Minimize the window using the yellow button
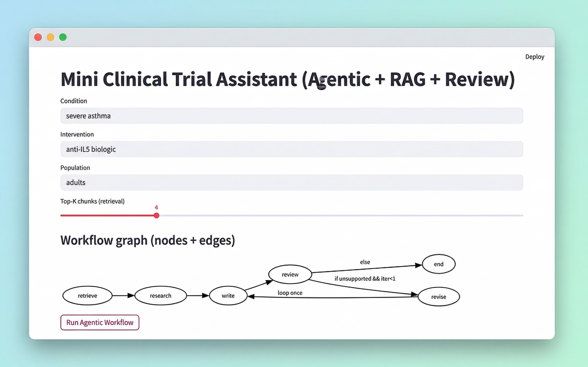Viewport: 588px width, 367px height. pos(51,37)
